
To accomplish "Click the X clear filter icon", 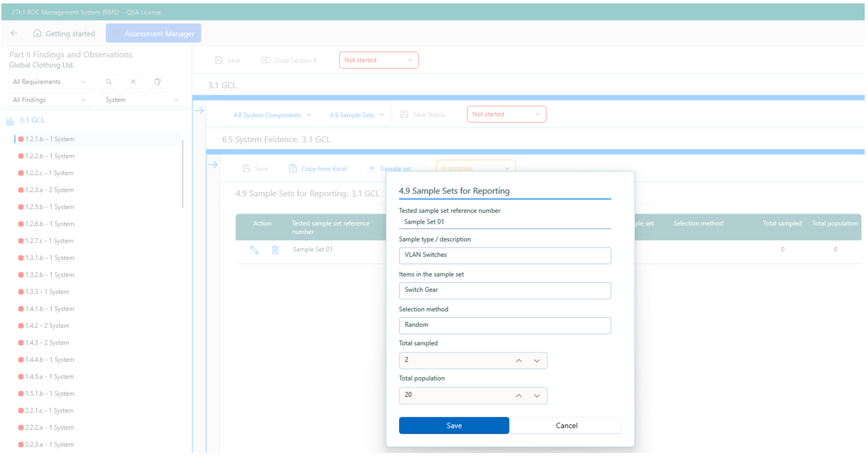I will pyautogui.click(x=133, y=82).
